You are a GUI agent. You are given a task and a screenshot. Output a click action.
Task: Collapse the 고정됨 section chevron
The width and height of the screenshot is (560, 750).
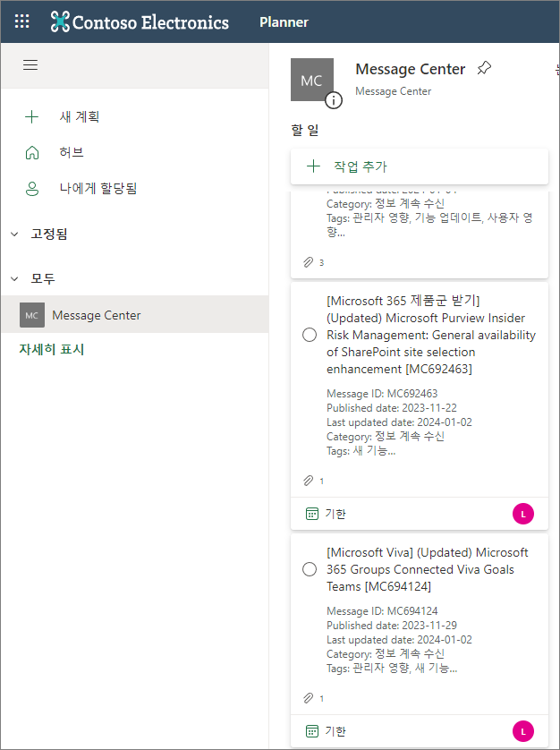tap(14, 234)
